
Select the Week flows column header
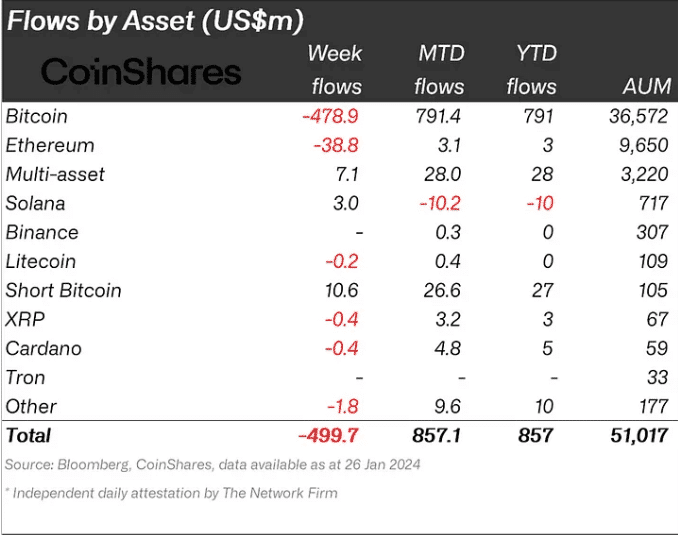pos(335,70)
